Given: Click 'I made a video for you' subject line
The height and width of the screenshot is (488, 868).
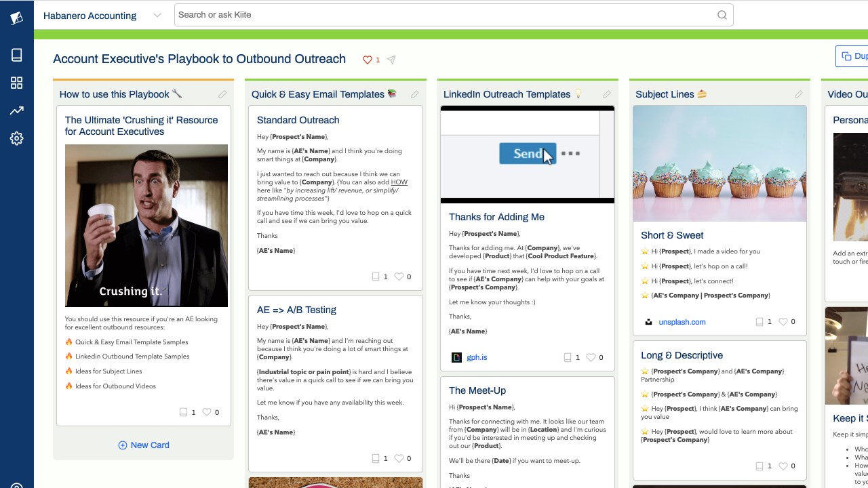Looking at the screenshot, I should (x=728, y=251).
